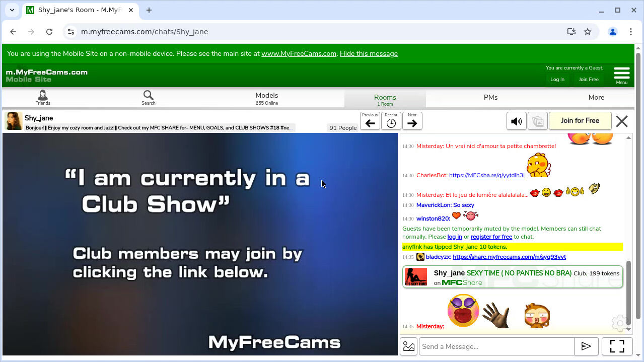Open the Chrome three-dot menu
The image size is (644, 362).
click(x=630, y=32)
